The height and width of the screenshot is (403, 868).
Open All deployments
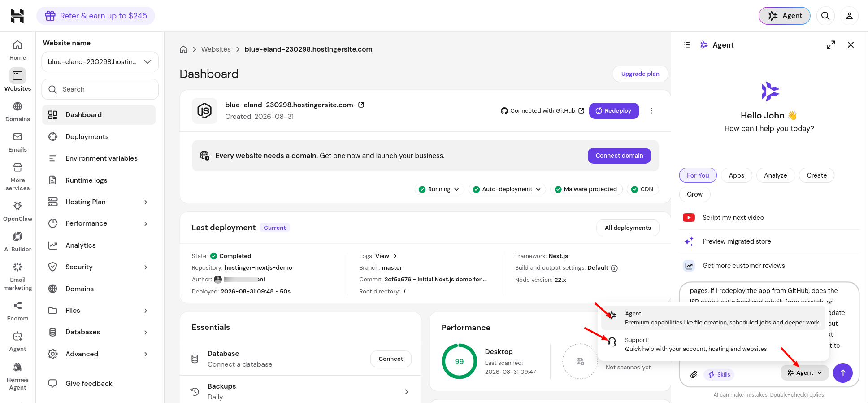click(x=628, y=228)
